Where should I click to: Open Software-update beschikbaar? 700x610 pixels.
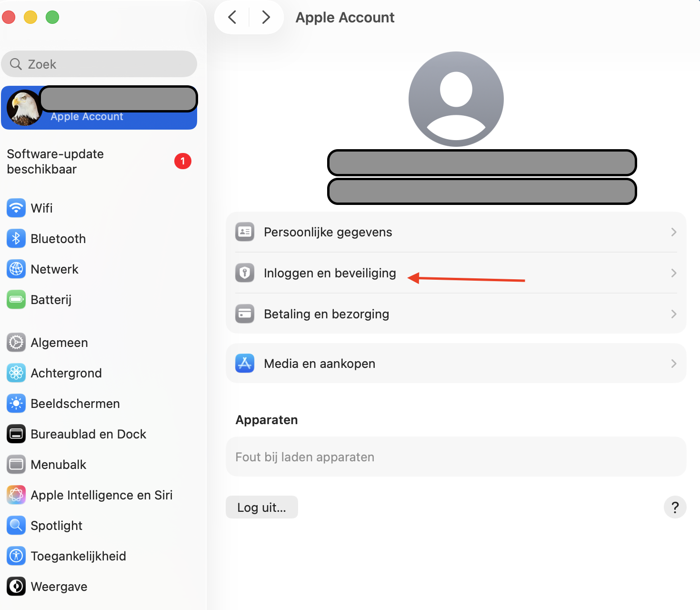point(55,161)
